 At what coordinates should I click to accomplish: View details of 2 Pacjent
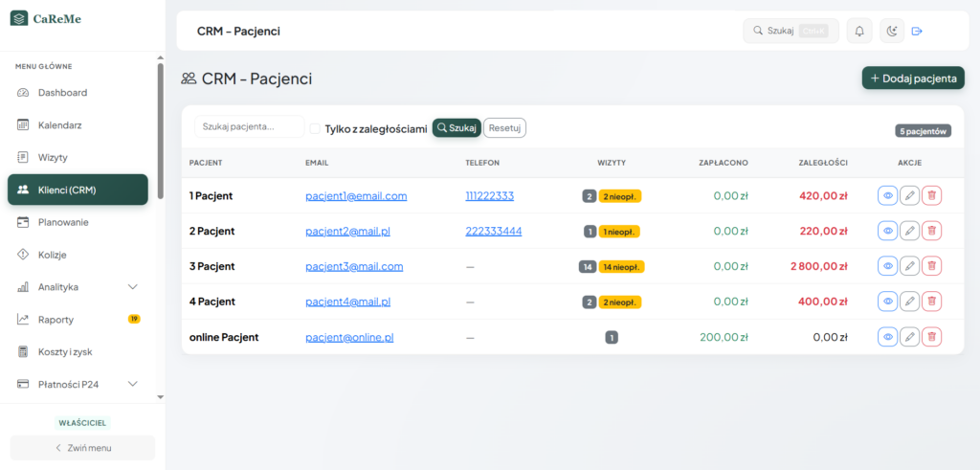click(x=887, y=231)
